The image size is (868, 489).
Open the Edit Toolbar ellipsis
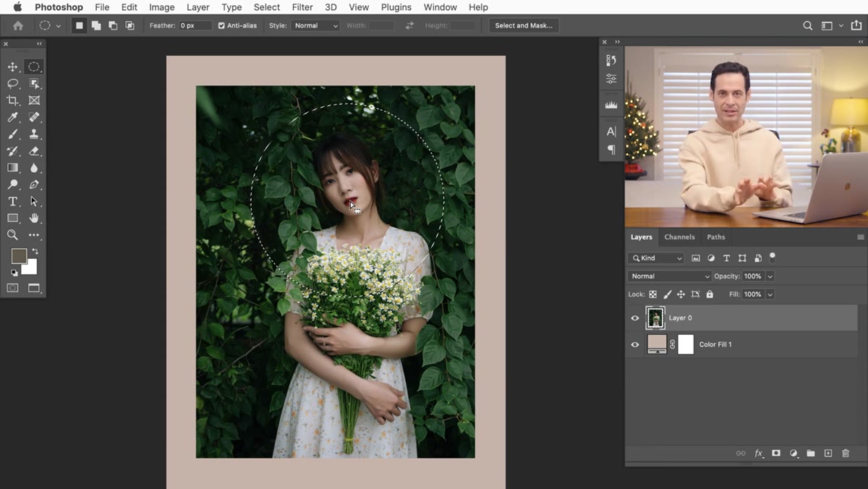pos(34,235)
